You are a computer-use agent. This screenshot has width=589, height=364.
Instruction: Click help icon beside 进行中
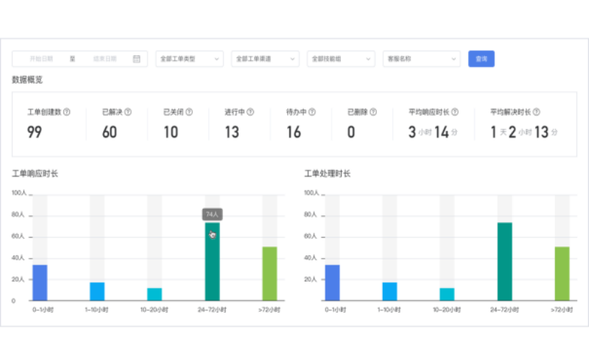click(x=250, y=113)
